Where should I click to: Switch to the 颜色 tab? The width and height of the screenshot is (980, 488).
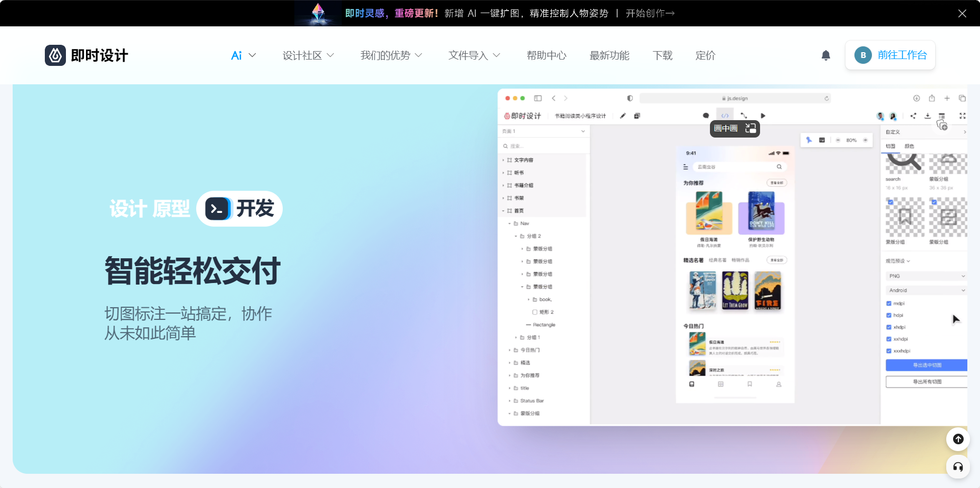point(909,146)
